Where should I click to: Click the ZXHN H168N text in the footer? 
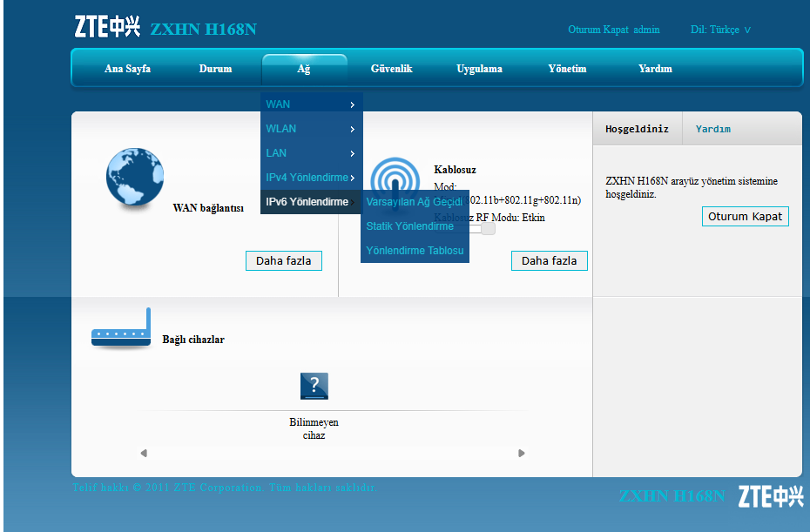[672, 495]
